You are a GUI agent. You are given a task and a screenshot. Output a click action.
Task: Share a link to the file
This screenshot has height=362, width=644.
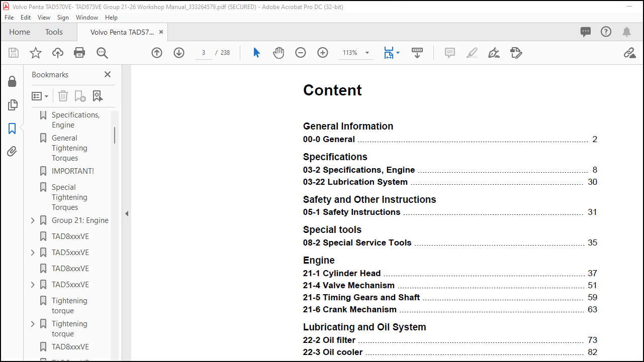(x=629, y=53)
